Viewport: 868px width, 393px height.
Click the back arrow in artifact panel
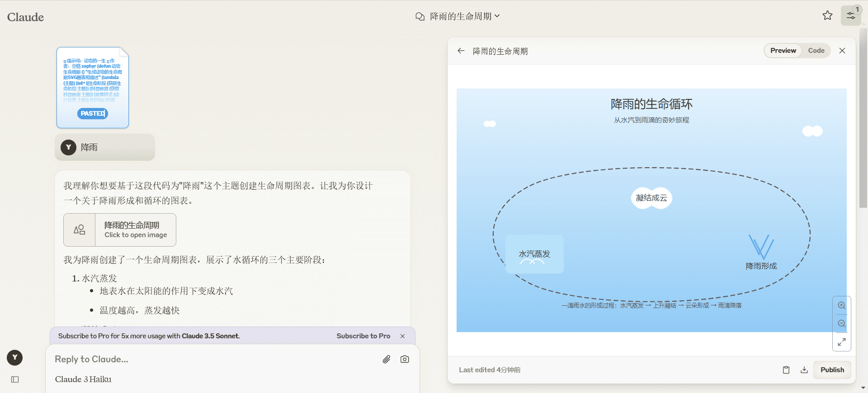click(461, 51)
